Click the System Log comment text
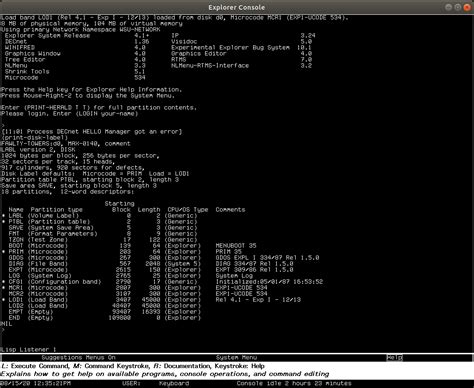The image size is (474, 388). click(234, 276)
